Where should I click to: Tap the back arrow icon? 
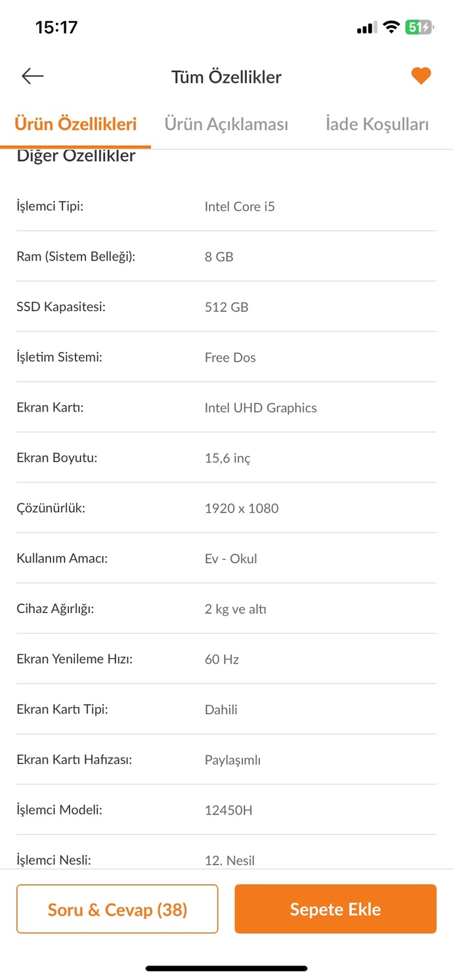[33, 76]
